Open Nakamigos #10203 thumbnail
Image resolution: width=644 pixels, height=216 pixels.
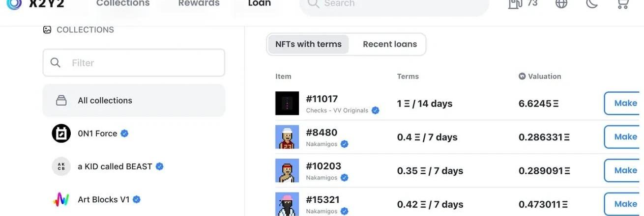[287, 171]
